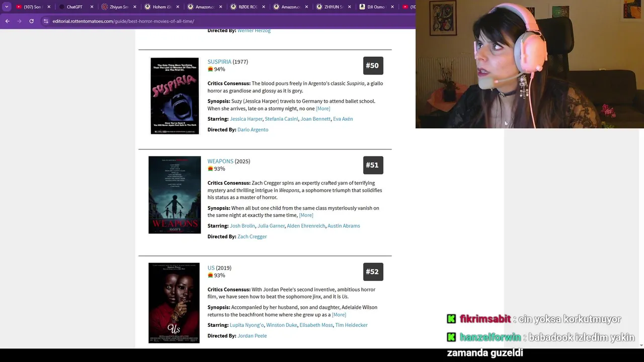Screen dimensions: 644x362
Task: Go forward in browser history
Action: (x=19, y=21)
